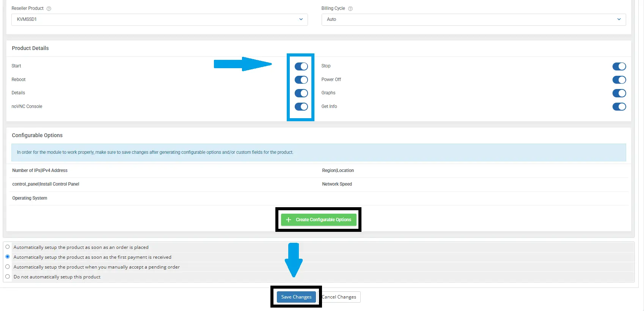This screenshot has width=644, height=311.
Task: Click the Cancel Changes button
Action: click(x=339, y=297)
